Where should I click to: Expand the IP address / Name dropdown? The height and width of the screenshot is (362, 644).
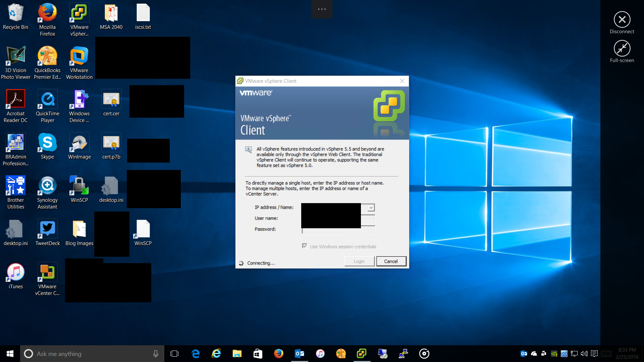(371, 208)
